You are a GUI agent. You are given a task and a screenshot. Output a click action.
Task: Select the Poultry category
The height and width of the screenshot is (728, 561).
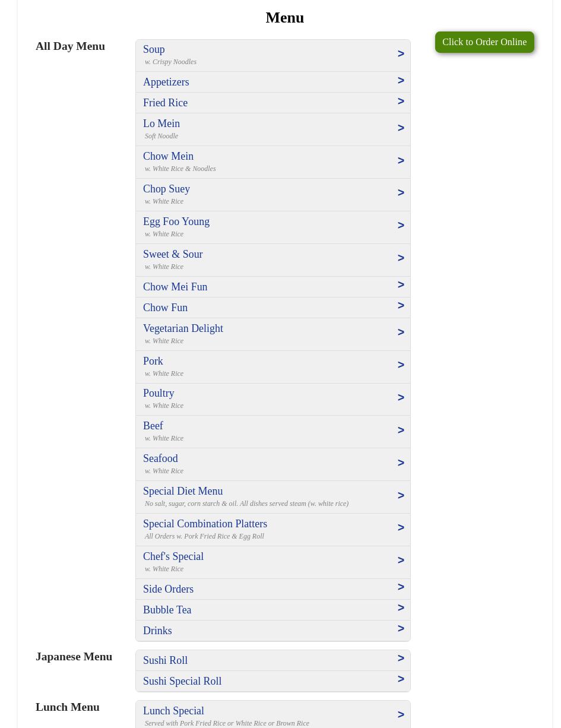tap(159, 393)
